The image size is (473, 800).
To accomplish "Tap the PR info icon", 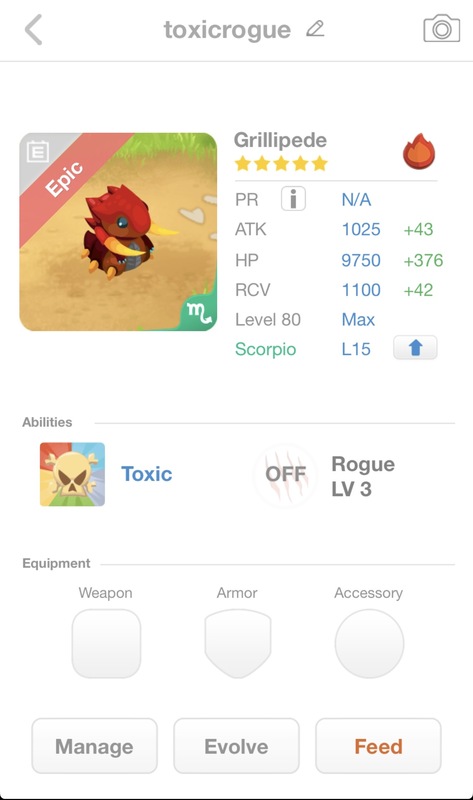I will point(293,199).
